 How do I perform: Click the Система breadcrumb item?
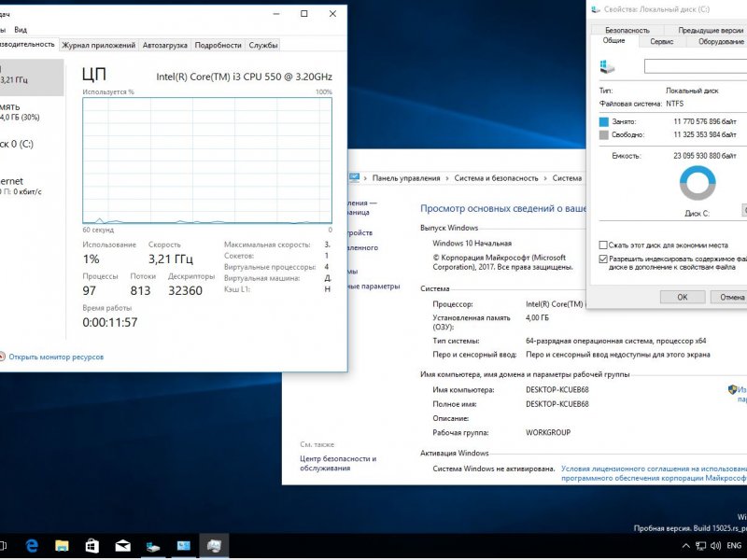point(567,178)
